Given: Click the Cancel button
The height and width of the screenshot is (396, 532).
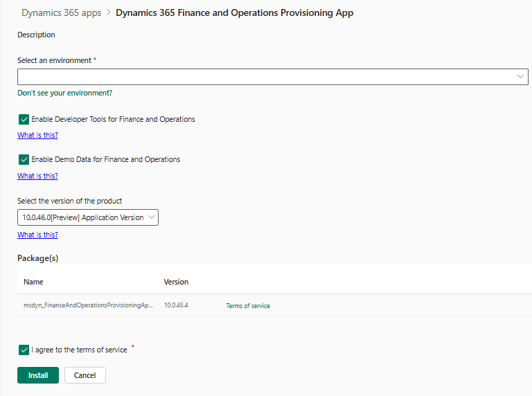Looking at the screenshot, I should [x=85, y=375].
